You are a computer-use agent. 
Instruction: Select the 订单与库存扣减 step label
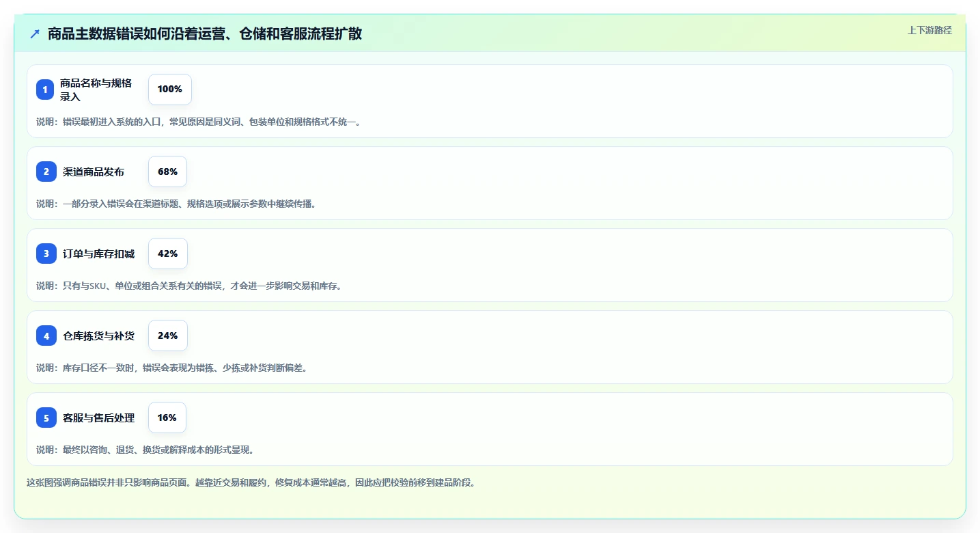pyautogui.click(x=98, y=254)
